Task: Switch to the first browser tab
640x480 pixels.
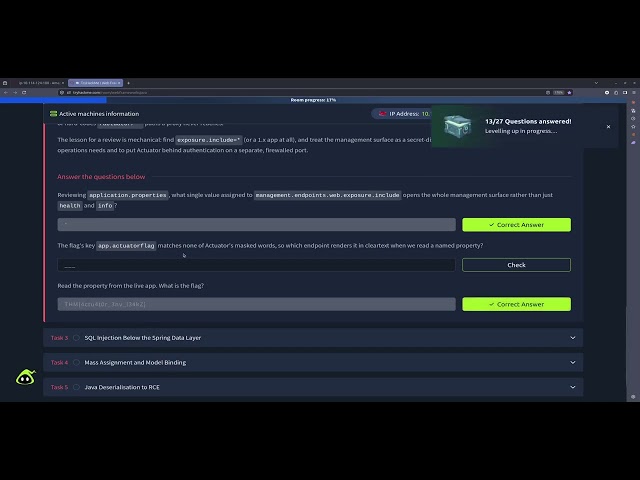Action: 40,83
